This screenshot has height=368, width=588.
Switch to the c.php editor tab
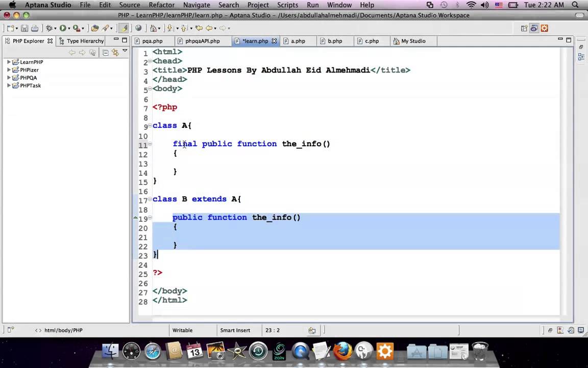(x=372, y=41)
